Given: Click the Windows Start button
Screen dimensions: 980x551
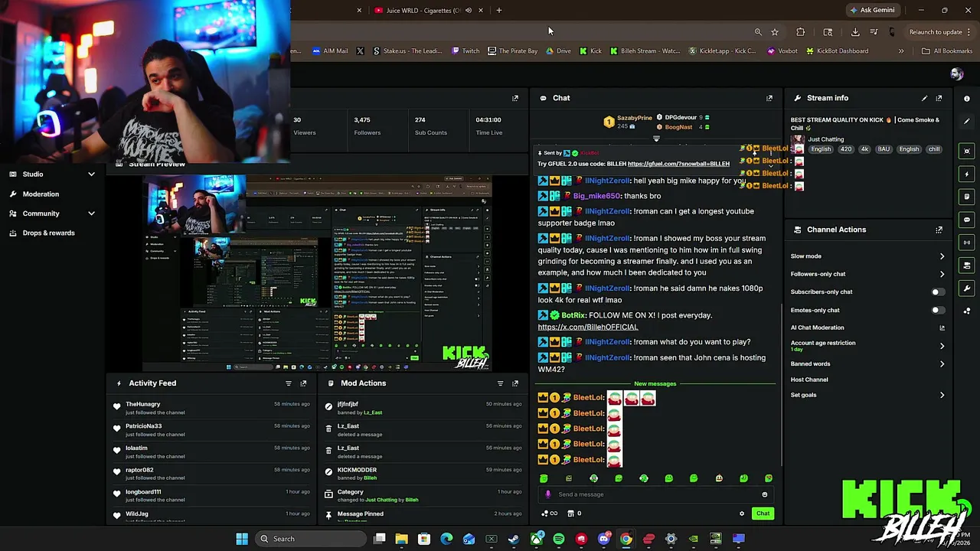Looking at the screenshot, I should pyautogui.click(x=242, y=539).
